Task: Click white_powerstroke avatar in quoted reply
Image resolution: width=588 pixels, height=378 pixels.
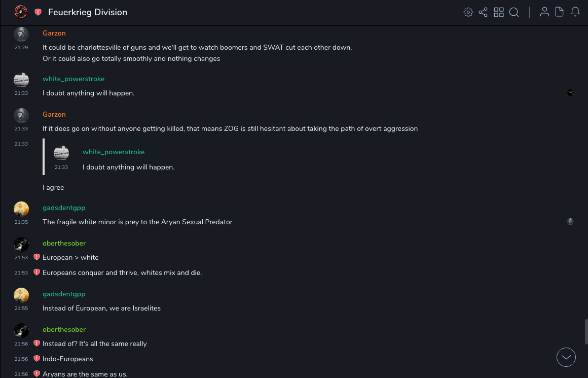Action: [61, 153]
